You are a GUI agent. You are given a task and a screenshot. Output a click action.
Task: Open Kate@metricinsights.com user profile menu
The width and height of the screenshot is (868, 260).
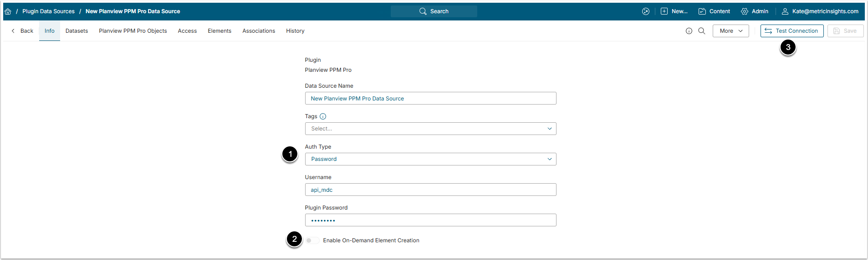coord(820,11)
